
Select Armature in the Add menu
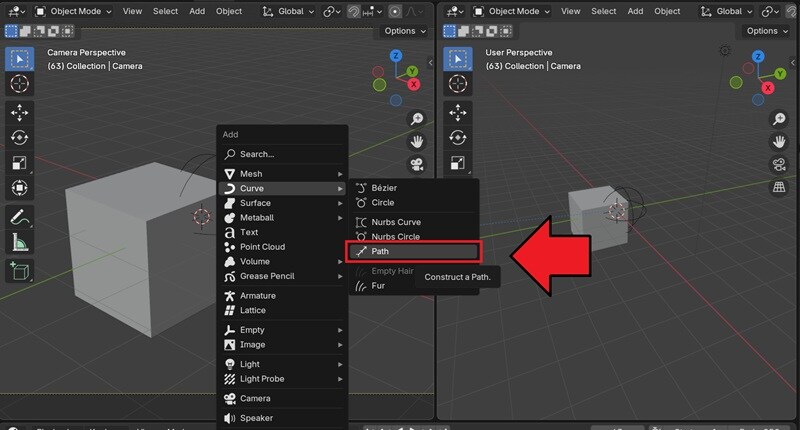[x=283, y=296]
